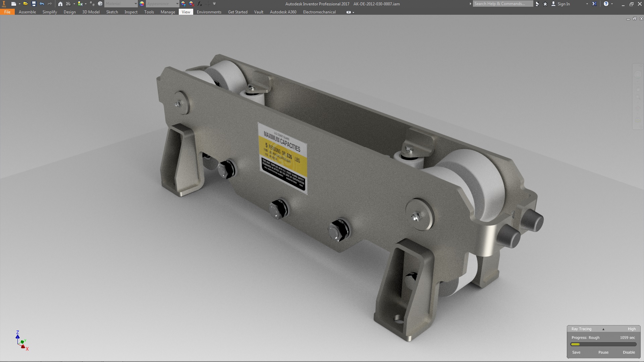Switch to the Inspect ribbon tab
Viewport: 644px width, 362px height.
131,12
